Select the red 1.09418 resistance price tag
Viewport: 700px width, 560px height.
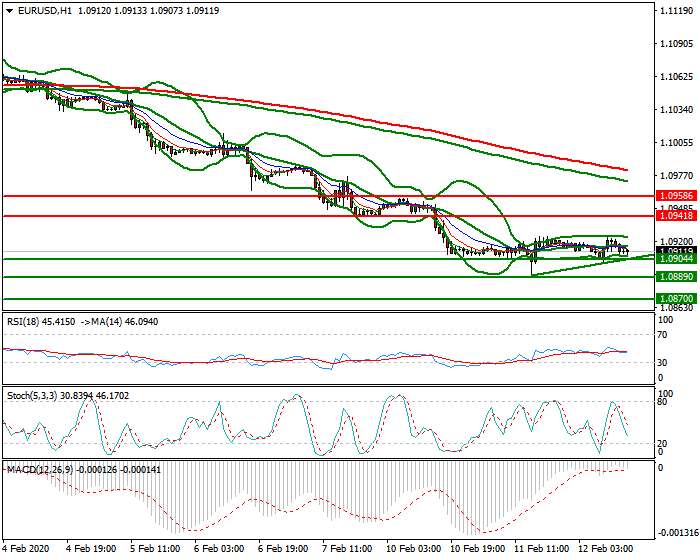click(676, 216)
